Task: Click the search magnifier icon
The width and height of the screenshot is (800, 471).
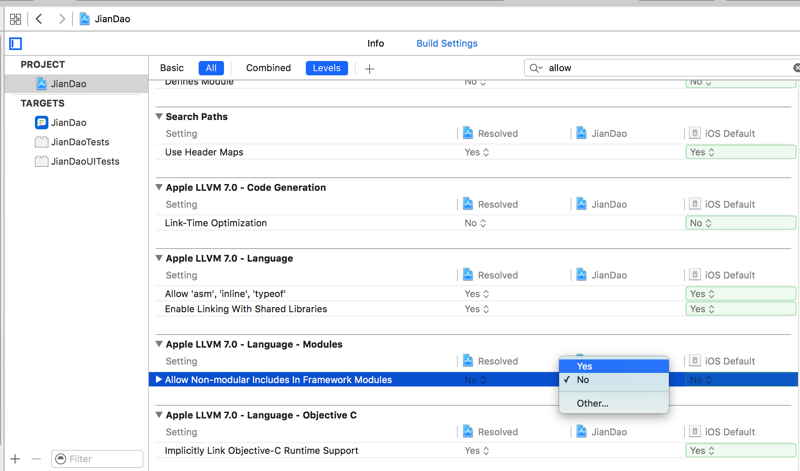Action: (536, 68)
